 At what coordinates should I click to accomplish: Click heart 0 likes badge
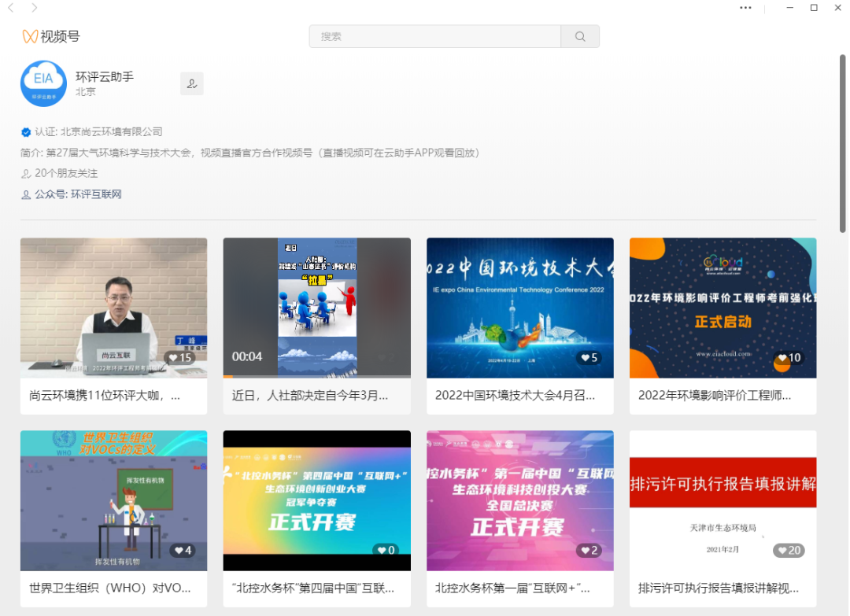point(386,551)
